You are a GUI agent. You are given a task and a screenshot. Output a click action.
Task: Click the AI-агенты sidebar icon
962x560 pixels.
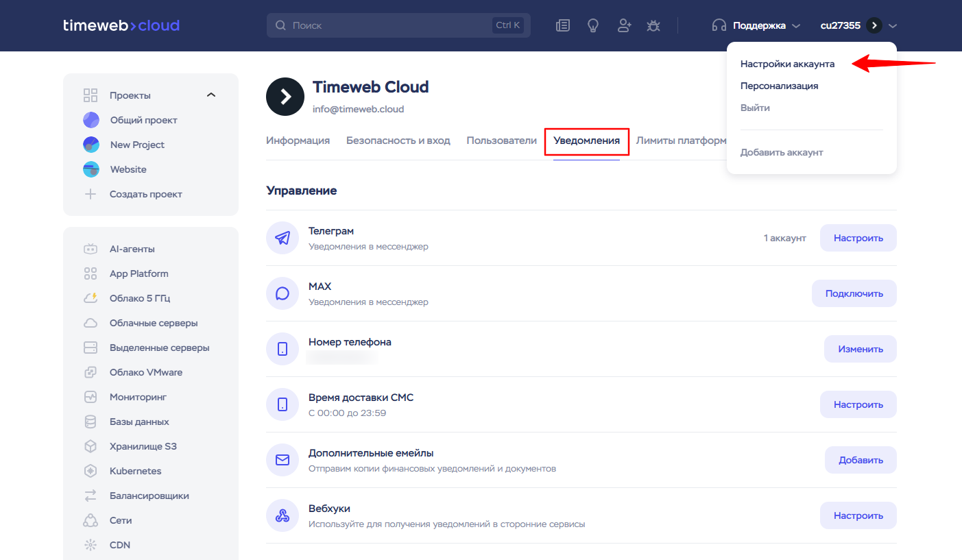[x=91, y=249]
